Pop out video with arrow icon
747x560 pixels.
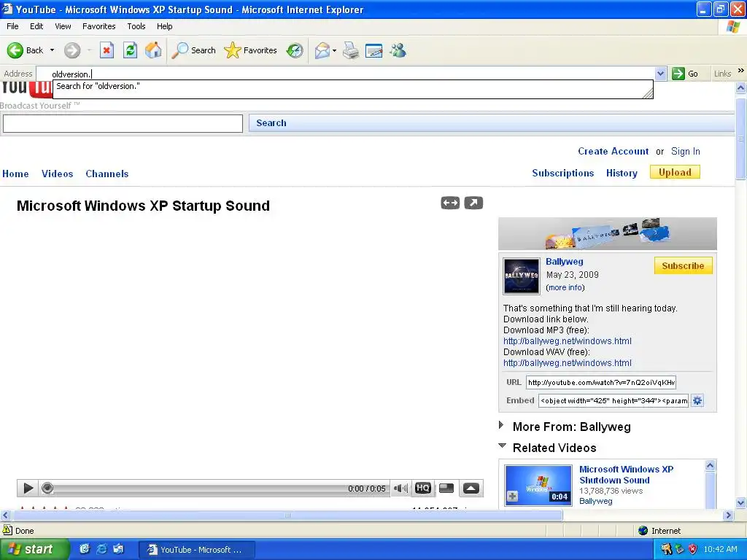pos(473,203)
